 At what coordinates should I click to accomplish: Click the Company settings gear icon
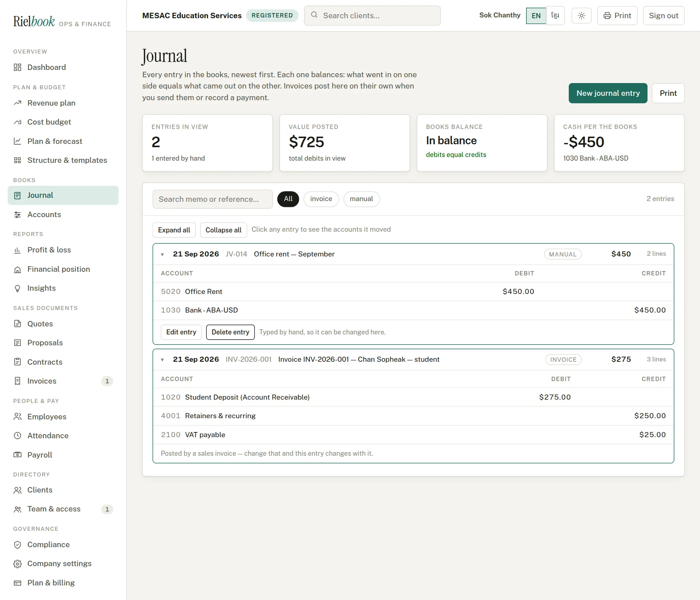click(x=17, y=564)
